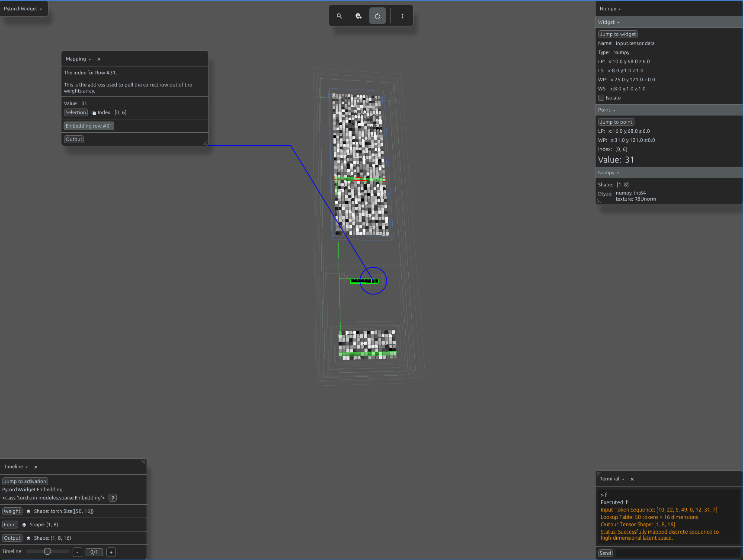Click Jump to activation button
The image size is (743, 560).
tap(25, 481)
